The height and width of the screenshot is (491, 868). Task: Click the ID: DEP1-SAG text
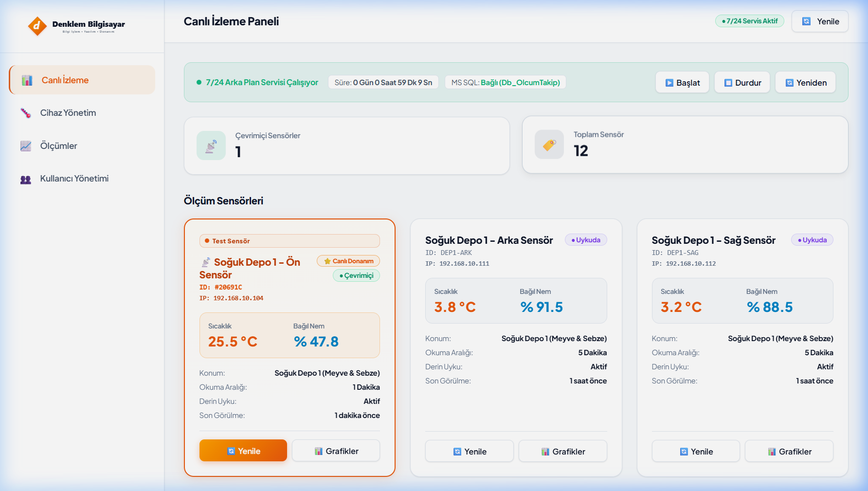(x=675, y=253)
